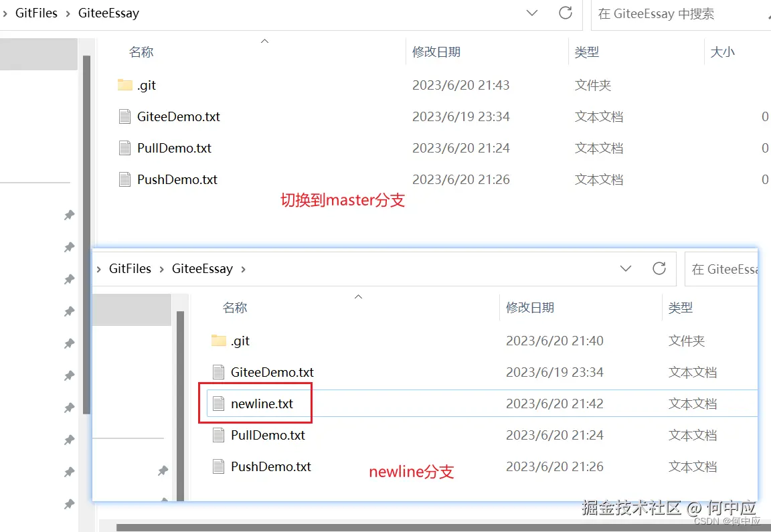Reverse sort order using the 名称 column arrow
Screen dimensions: 771x532
point(264,41)
